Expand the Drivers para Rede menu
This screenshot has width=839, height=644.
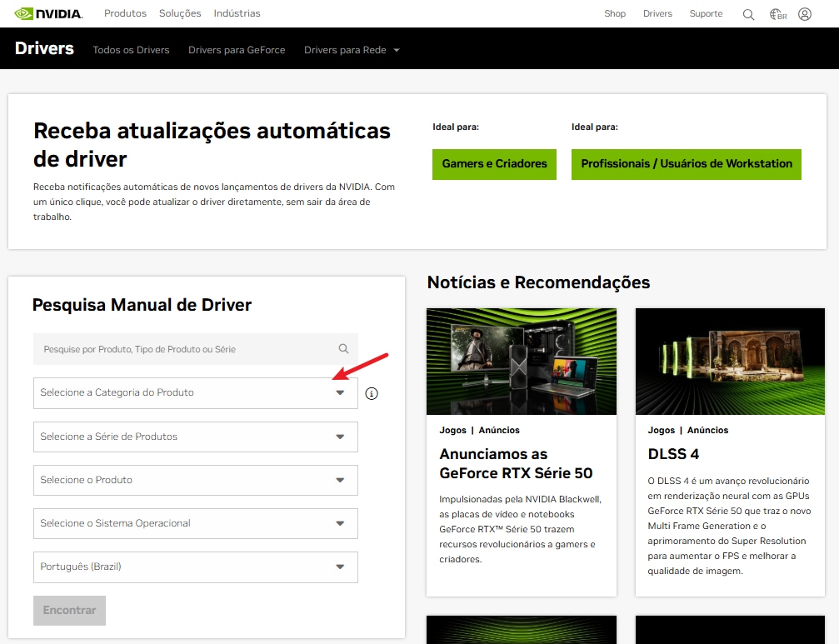352,50
